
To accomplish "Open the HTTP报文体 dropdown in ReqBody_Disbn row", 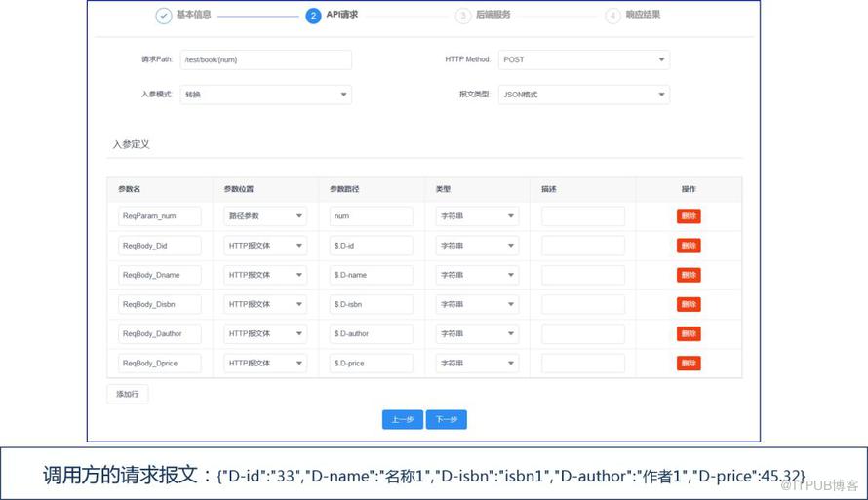I will click(265, 304).
